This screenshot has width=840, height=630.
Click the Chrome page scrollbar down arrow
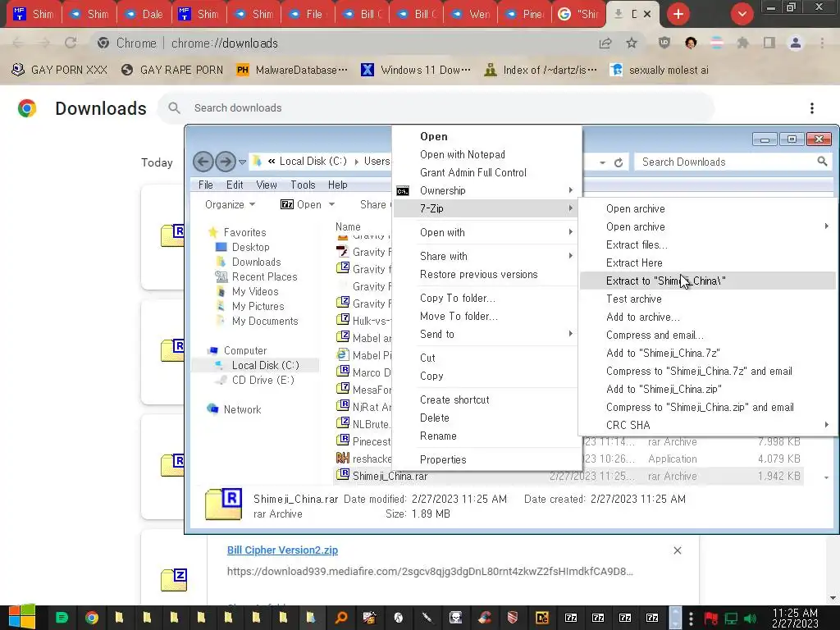[x=832, y=598]
